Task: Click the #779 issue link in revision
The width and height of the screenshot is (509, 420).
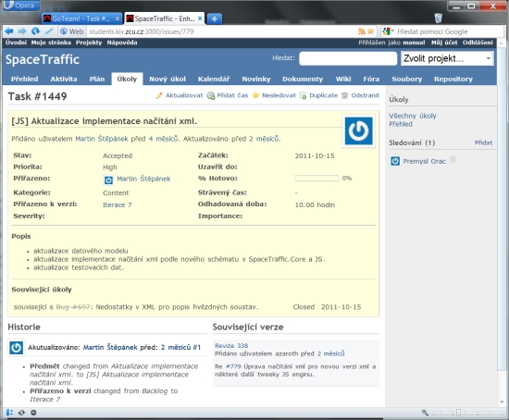Action: [233, 366]
